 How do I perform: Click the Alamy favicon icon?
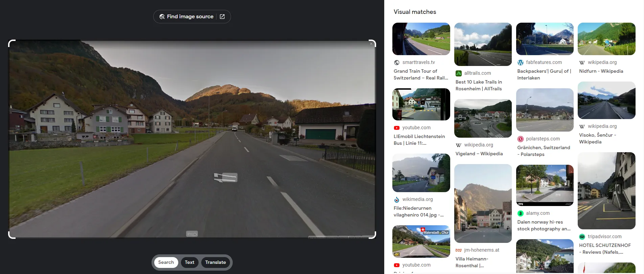(521, 213)
